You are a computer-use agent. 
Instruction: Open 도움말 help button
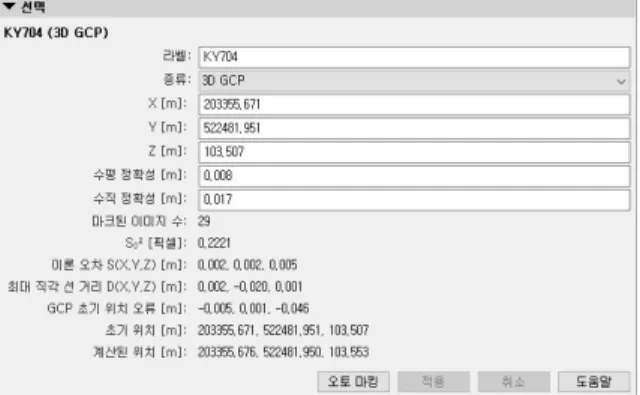(594, 382)
